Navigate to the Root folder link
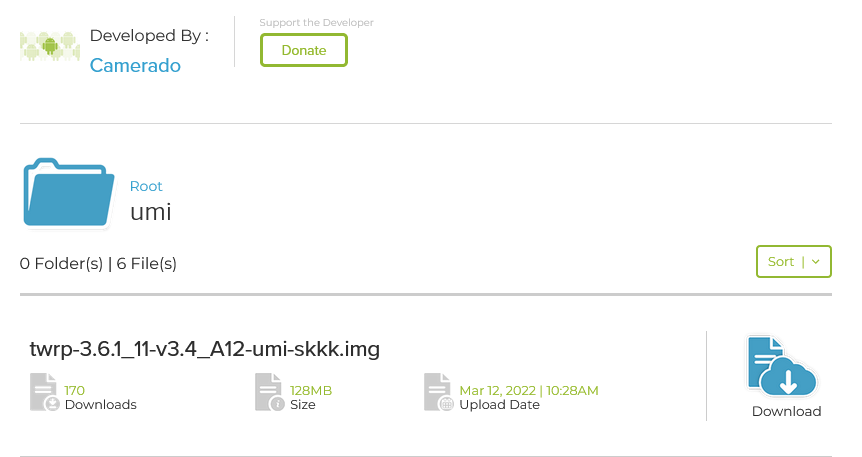This screenshot has height=457, width=862. click(x=146, y=186)
